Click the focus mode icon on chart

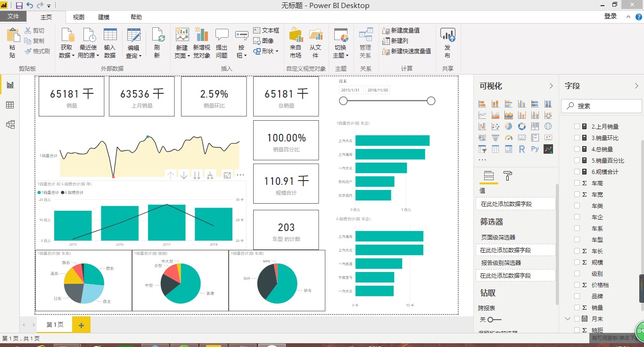(x=227, y=175)
